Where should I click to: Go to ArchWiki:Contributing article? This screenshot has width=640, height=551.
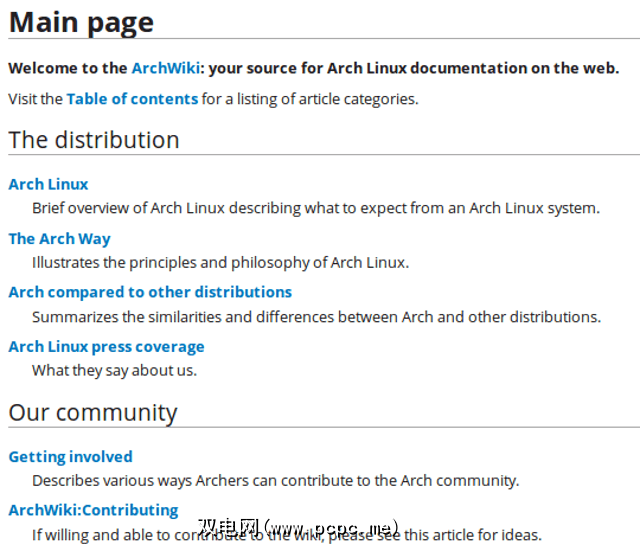(x=93, y=510)
